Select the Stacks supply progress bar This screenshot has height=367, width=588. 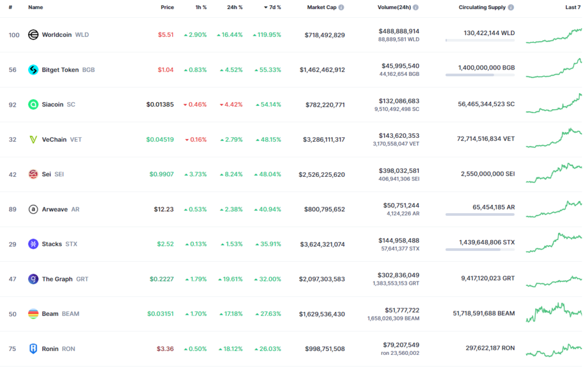tap(480, 249)
